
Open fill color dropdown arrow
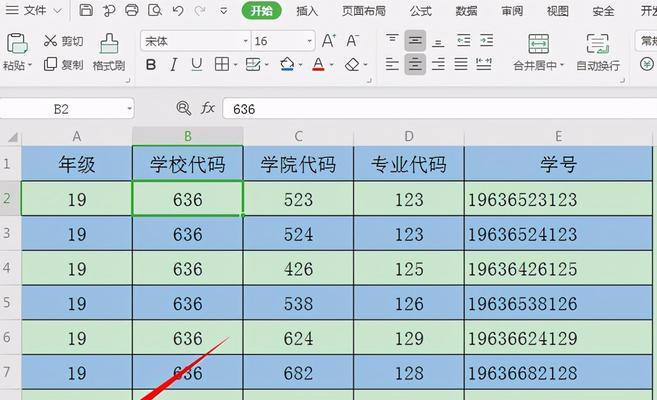[x=300, y=65]
